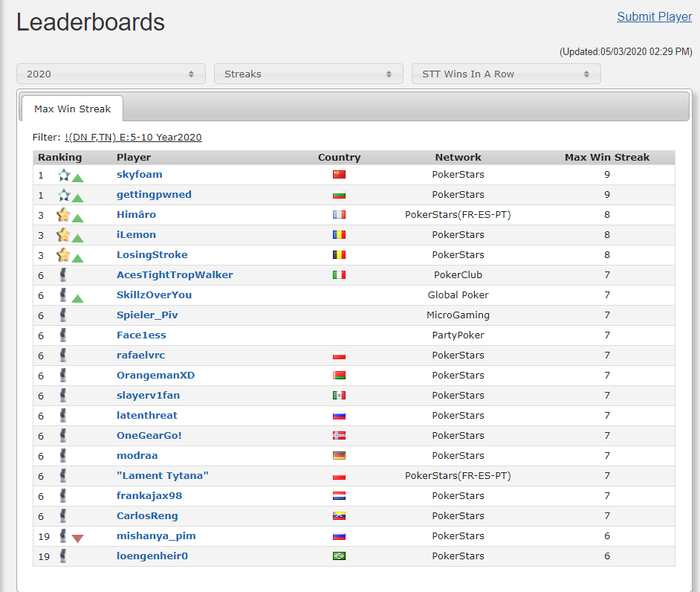
Task: Click the country flag in OneGearGo!'s row
Action: point(339,436)
